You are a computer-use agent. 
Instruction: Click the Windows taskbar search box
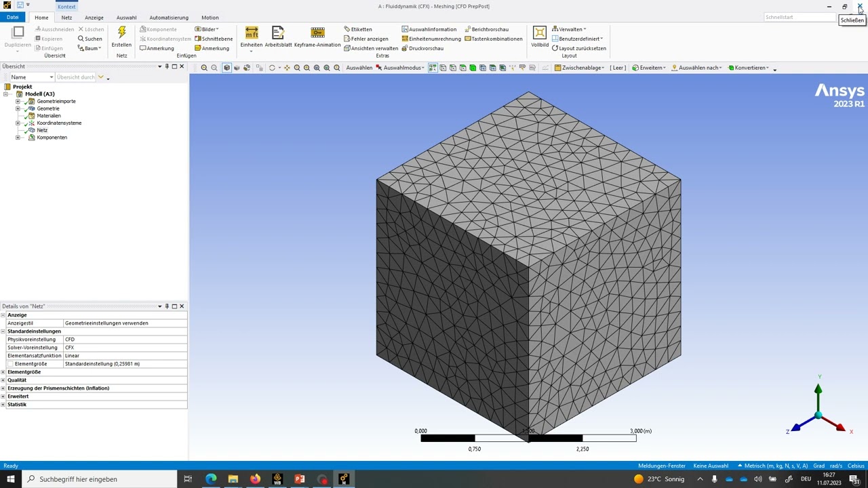(x=99, y=479)
